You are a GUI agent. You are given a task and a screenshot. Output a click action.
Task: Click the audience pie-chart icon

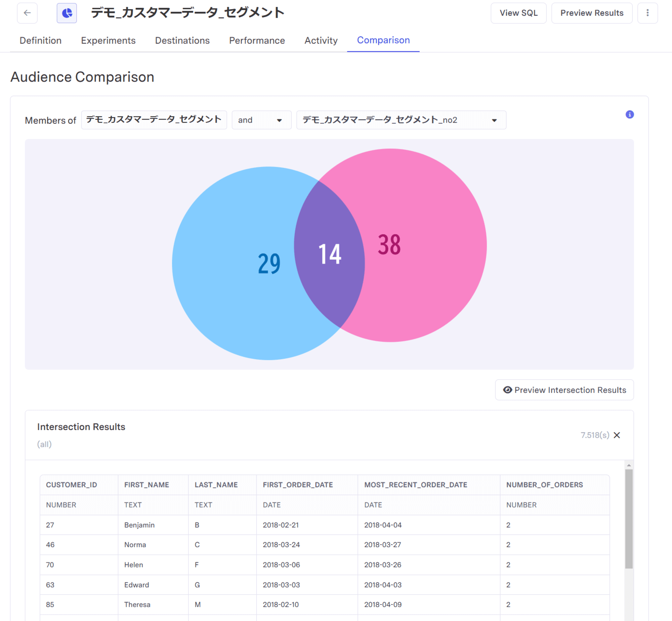[67, 13]
